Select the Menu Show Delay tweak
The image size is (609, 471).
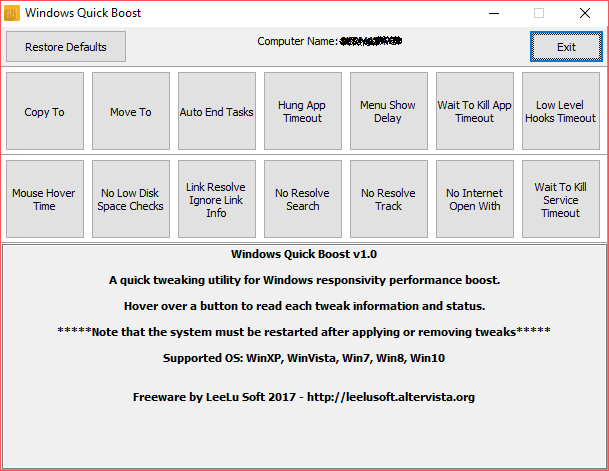(x=388, y=112)
